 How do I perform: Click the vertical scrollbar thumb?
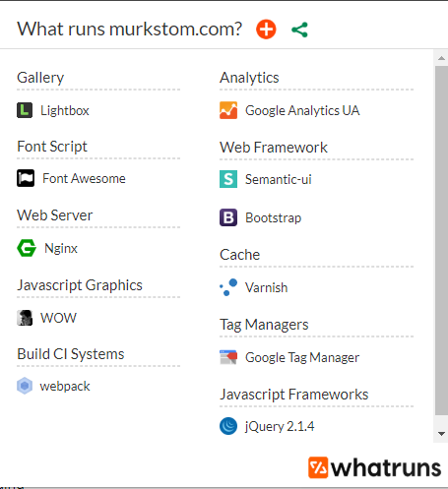click(441, 240)
